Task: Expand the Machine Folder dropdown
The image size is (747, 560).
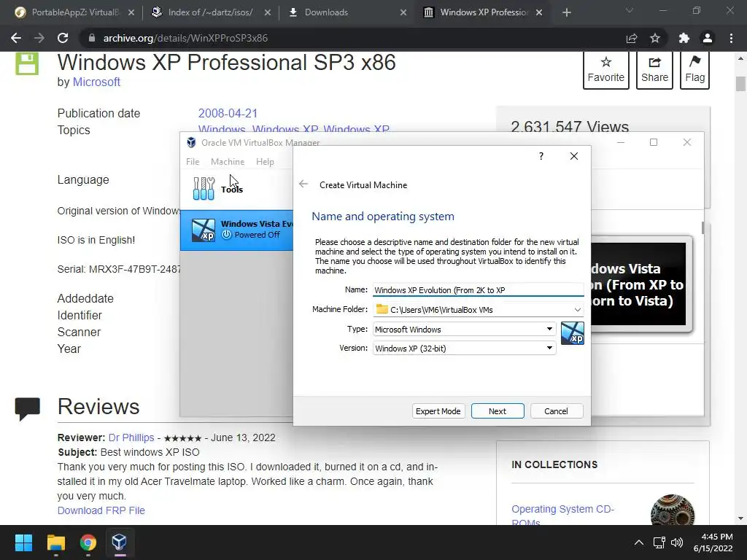Action: 577,309
